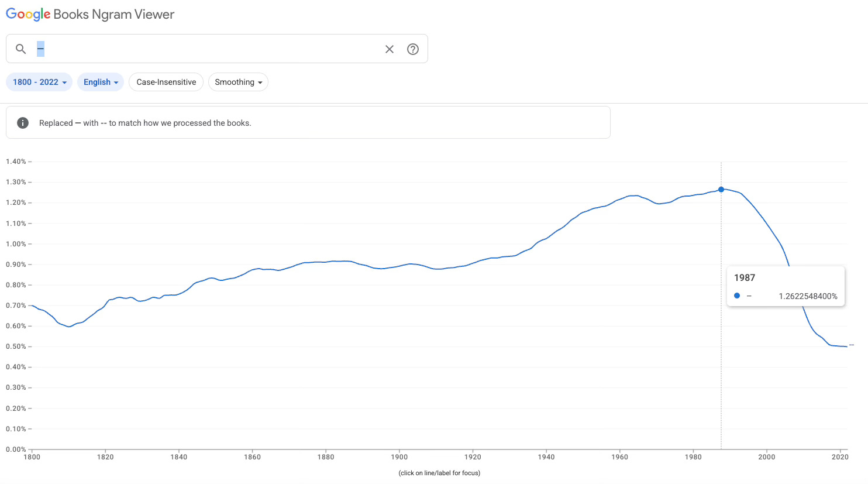Click the 'Replaced — with --' notice text
The width and height of the screenshot is (868, 484).
point(145,123)
